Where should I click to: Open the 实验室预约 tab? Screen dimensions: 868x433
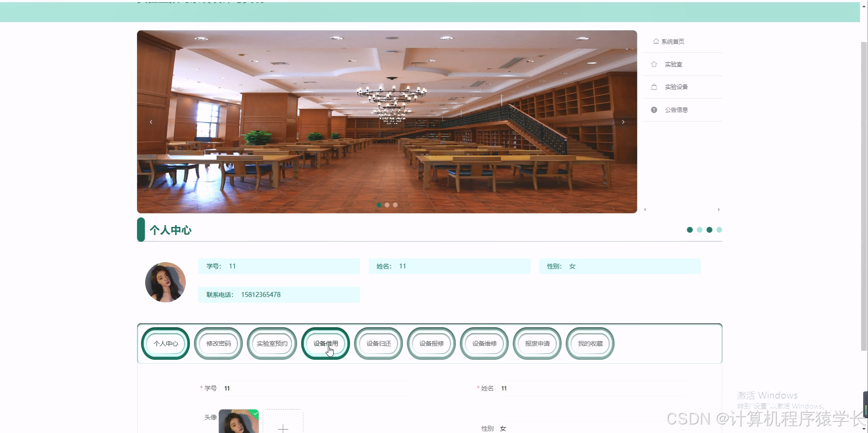pos(272,344)
